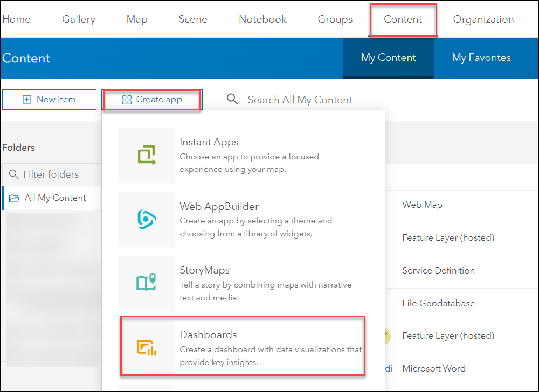
Task: Click the Web AppBuilder icon
Action: 147,219
